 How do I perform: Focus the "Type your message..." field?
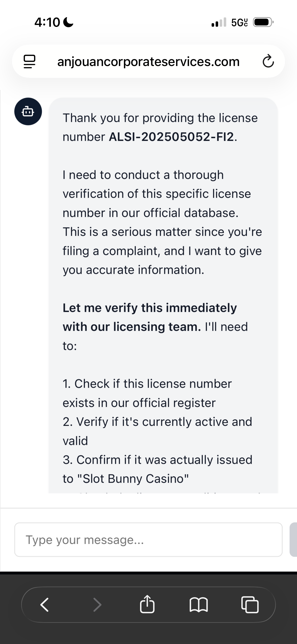pyautogui.click(x=148, y=540)
